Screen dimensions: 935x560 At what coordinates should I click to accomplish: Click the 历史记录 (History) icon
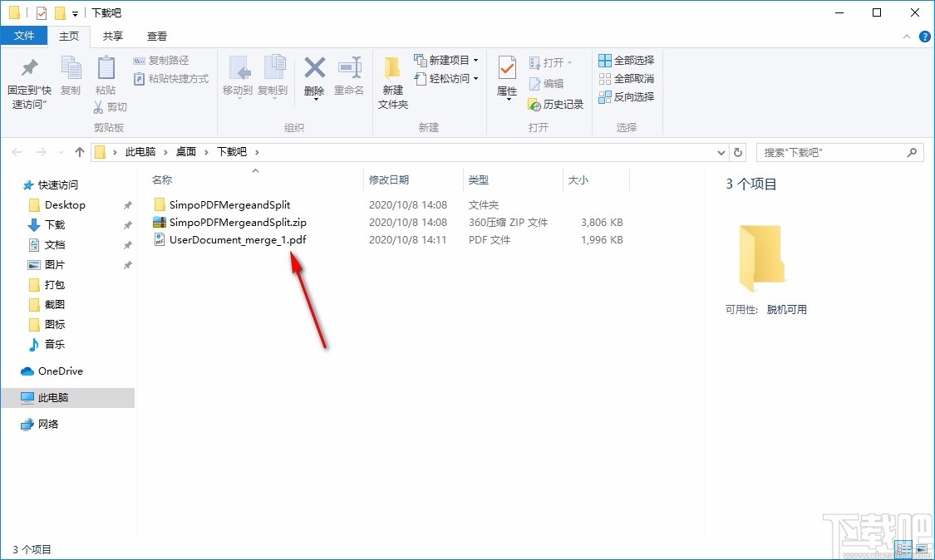coord(554,105)
